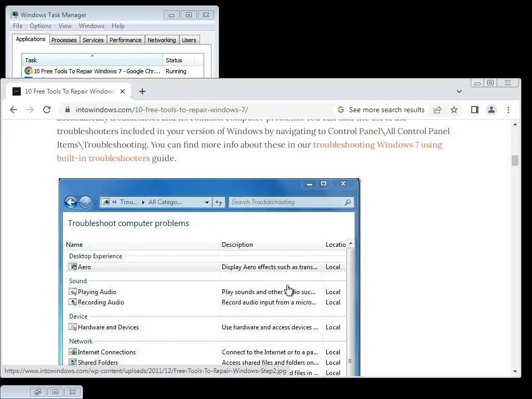Viewport: 532px width, 399px height.
Task: Click Aero item icon
Action: coord(73,267)
